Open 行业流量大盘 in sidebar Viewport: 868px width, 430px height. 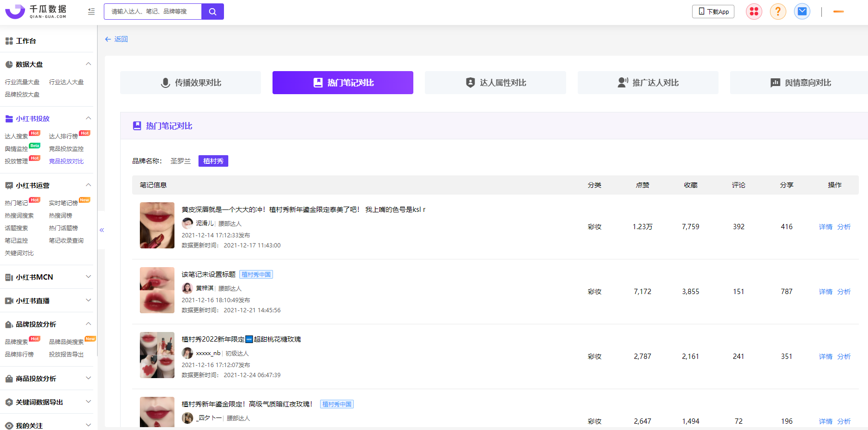22,82
